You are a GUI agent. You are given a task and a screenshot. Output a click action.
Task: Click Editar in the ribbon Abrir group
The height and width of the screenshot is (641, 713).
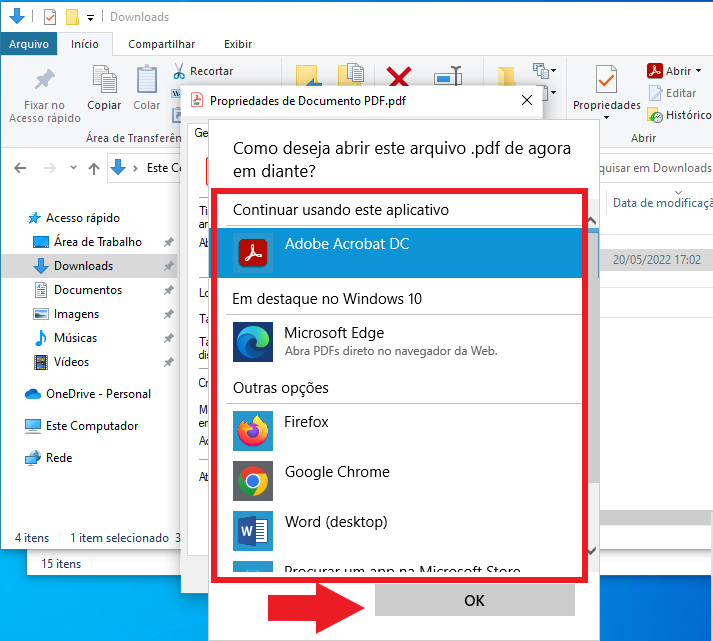click(x=673, y=93)
